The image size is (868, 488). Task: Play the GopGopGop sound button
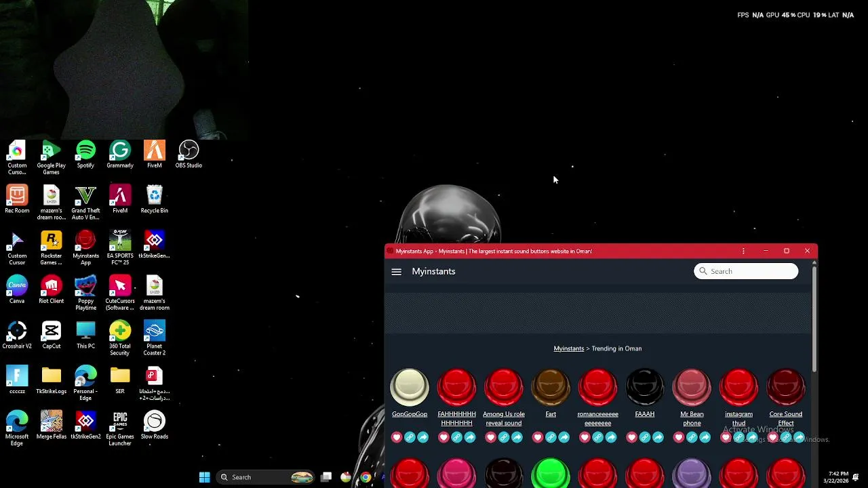410,388
